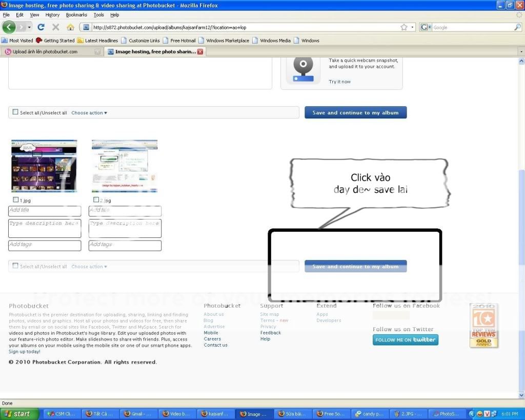Open the Edit menu
Screen dimensions: 525x420
pyautogui.click(x=20, y=15)
